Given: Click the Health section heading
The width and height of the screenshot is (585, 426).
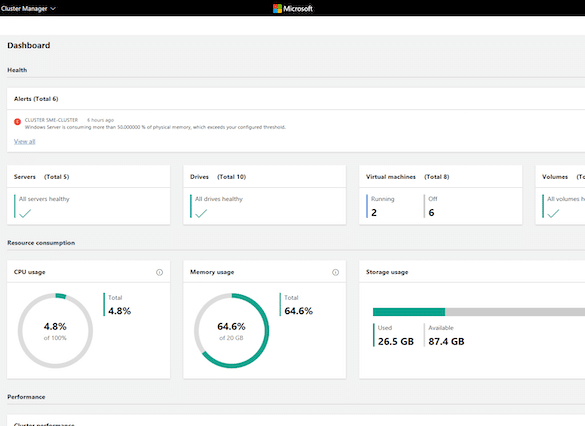Looking at the screenshot, I should [17, 70].
